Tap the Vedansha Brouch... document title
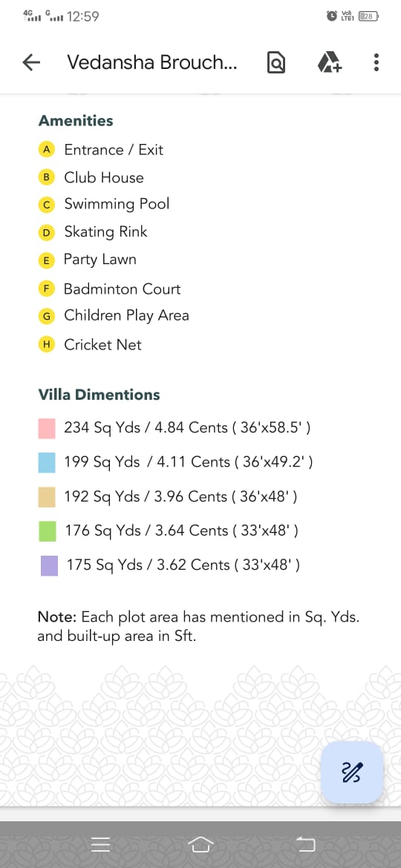The image size is (401, 868). pyautogui.click(x=151, y=62)
